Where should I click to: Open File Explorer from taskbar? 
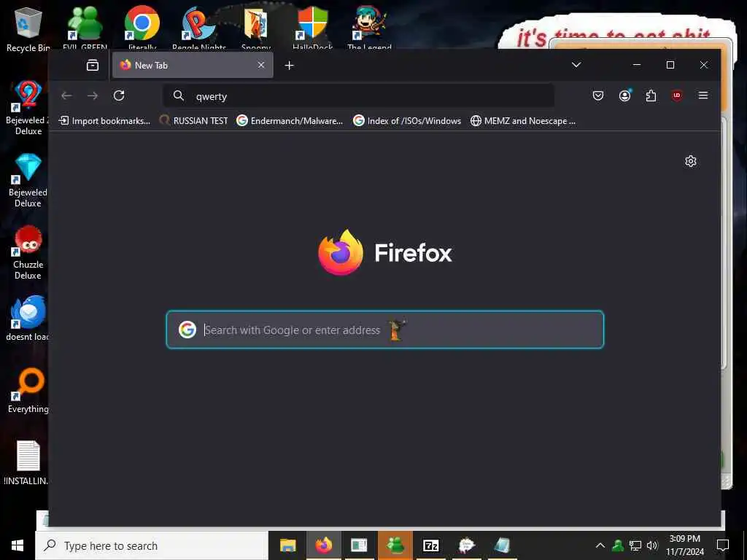point(287,545)
